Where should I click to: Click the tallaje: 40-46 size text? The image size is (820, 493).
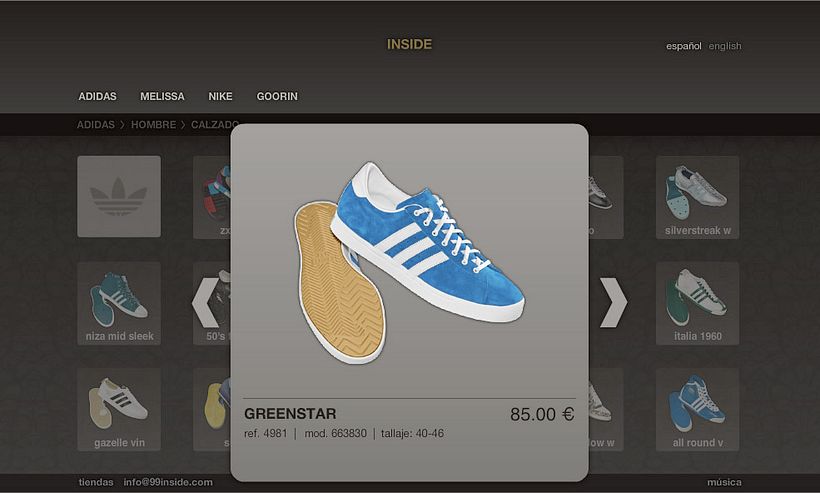(412, 433)
